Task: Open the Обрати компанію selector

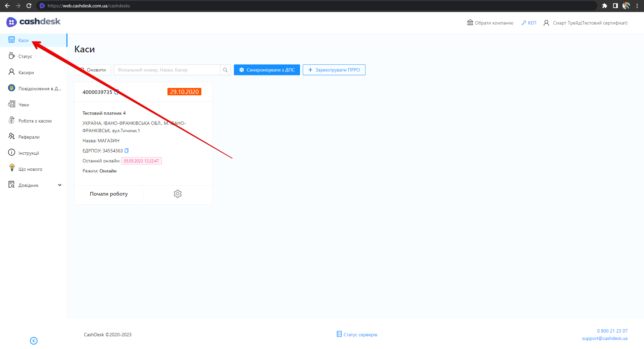Action: click(x=490, y=23)
